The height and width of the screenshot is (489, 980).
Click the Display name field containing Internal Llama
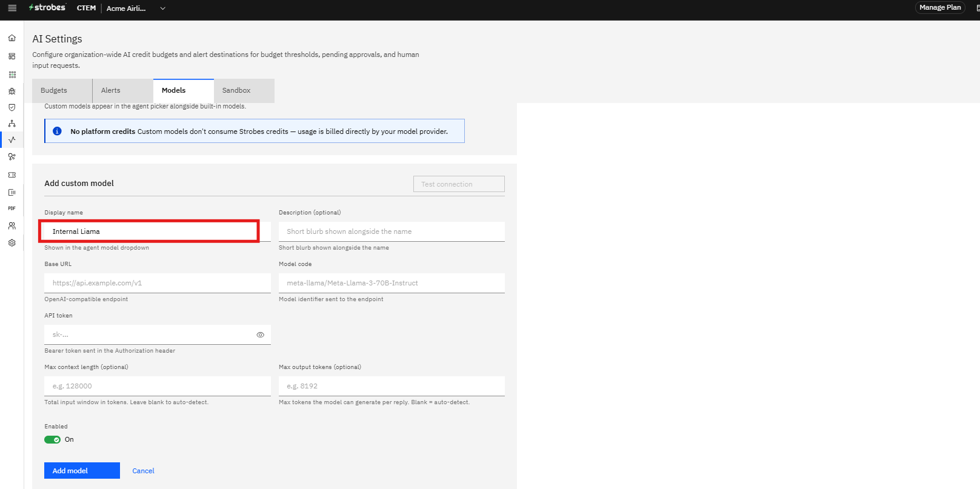click(x=158, y=231)
